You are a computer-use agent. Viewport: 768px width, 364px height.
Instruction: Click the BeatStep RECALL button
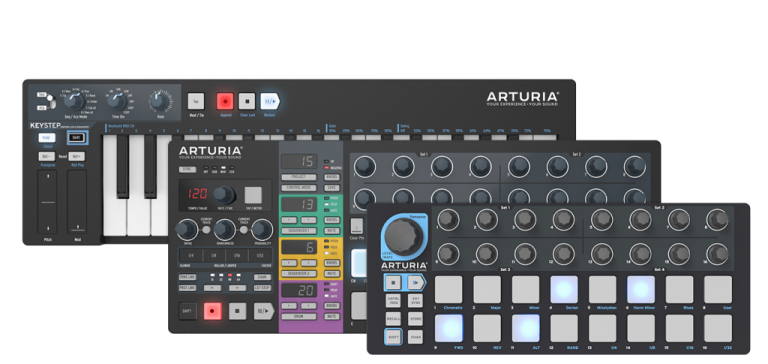pyautogui.click(x=393, y=319)
